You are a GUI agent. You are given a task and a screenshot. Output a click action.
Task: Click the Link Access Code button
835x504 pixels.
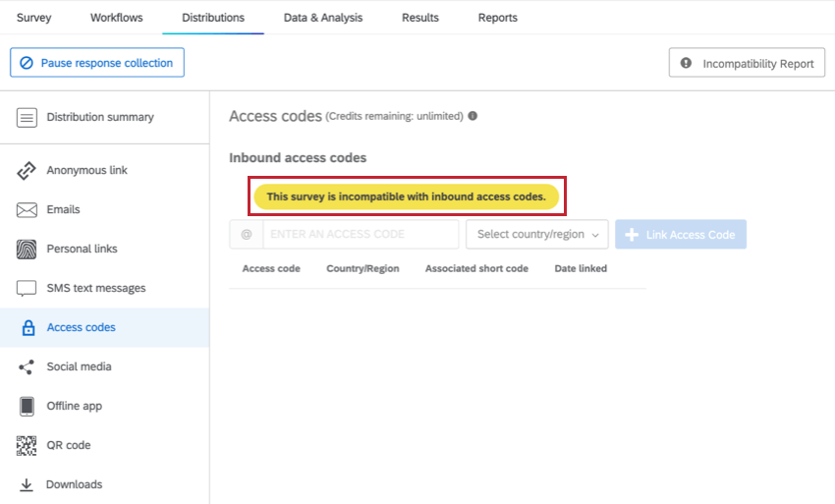[681, 235]
